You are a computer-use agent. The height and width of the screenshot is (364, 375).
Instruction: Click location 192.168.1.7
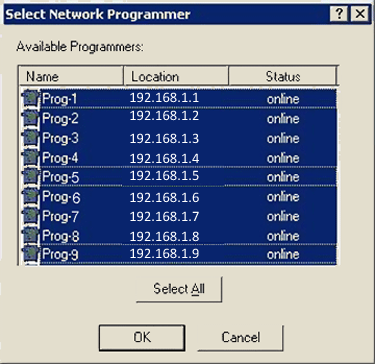pos(164,217)
